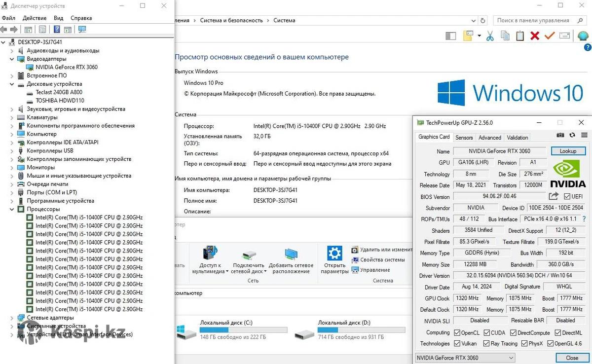Open the Действие menu

coord(35,18)
